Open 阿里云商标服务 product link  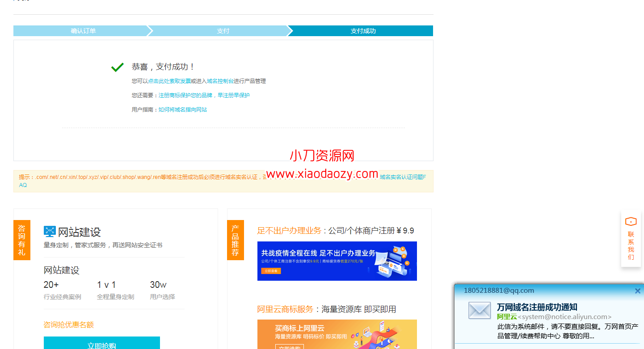click(x=286, y=309)
